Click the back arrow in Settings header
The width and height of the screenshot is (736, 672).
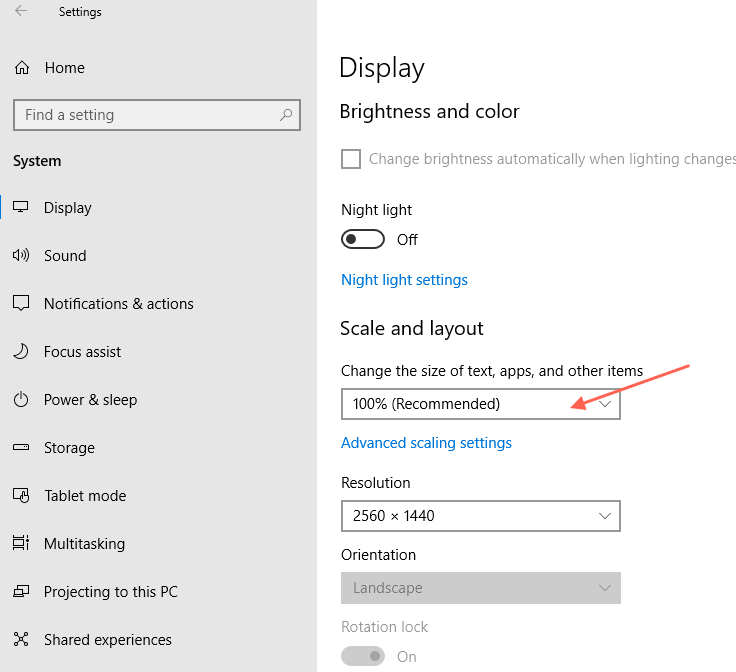click(x=21, y=12)
